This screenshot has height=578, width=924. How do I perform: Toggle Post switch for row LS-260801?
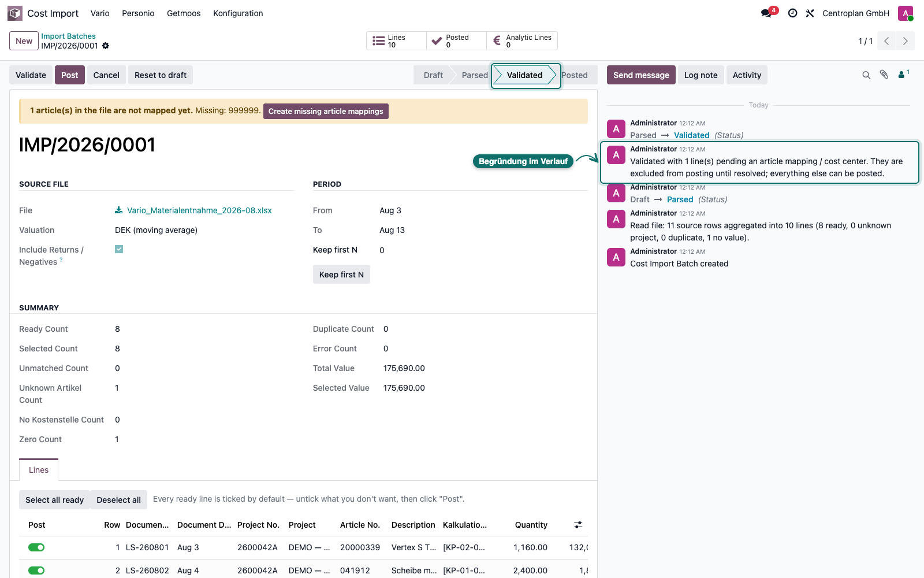36,547
